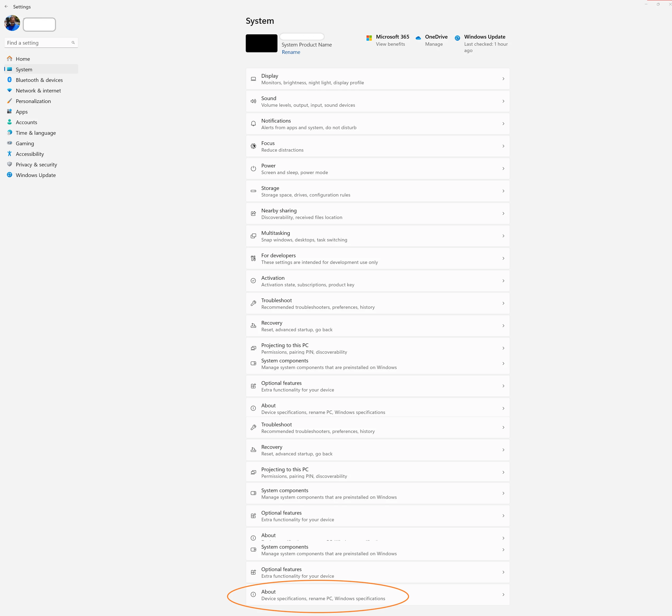Open Nearby sharing via its chevron
672x616 pixels.
[503, 213]
